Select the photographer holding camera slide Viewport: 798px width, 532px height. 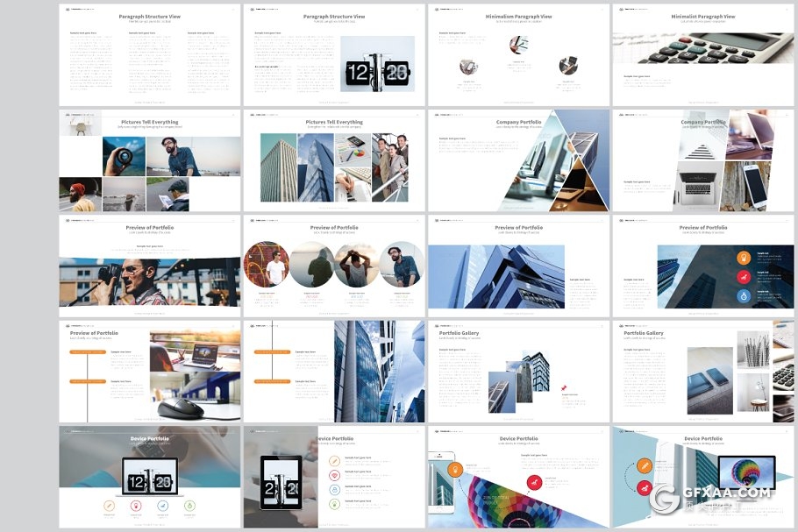(150, 266)
